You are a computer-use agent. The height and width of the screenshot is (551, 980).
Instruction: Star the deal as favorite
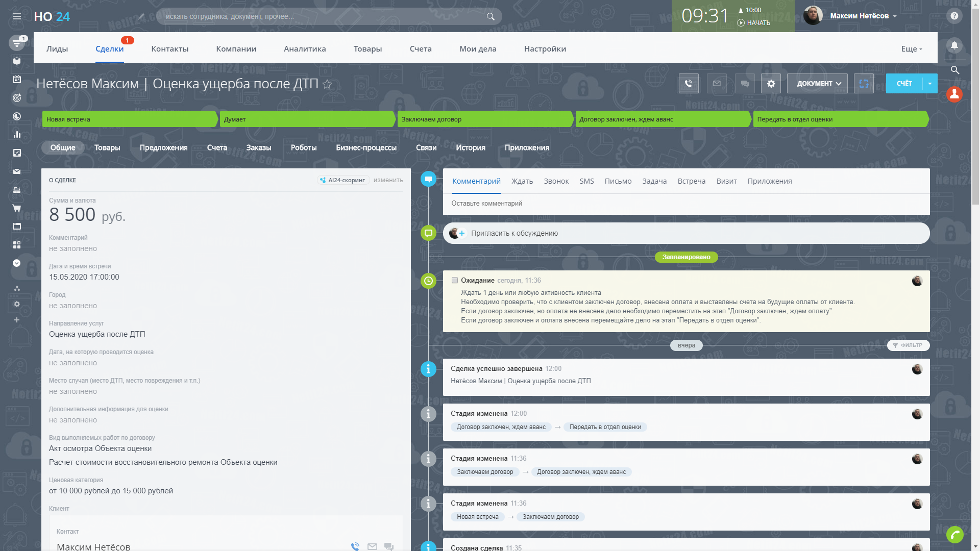tap(327, 85)
